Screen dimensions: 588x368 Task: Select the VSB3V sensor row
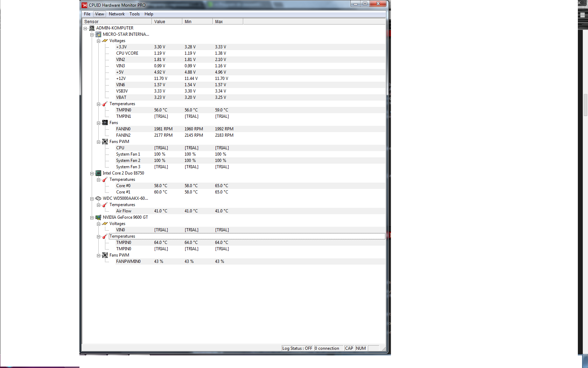(250, 91)
